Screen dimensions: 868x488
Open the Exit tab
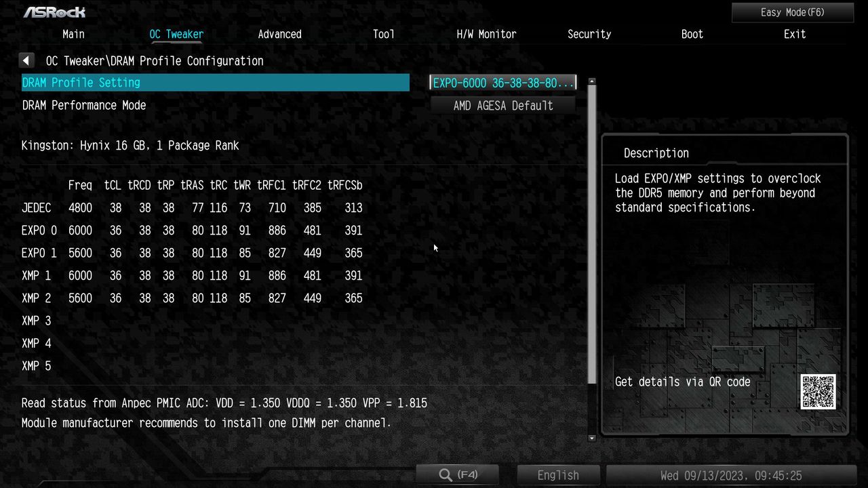coord(795,34)
